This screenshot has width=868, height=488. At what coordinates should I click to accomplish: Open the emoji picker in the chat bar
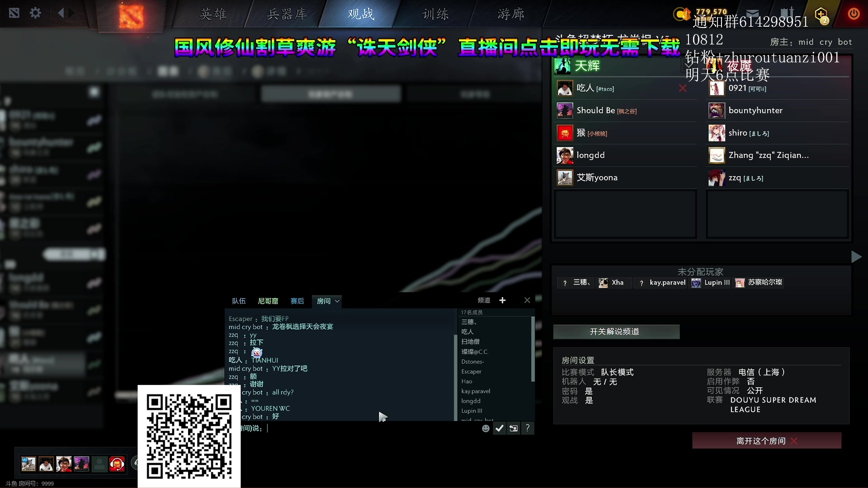pos(486,428)
